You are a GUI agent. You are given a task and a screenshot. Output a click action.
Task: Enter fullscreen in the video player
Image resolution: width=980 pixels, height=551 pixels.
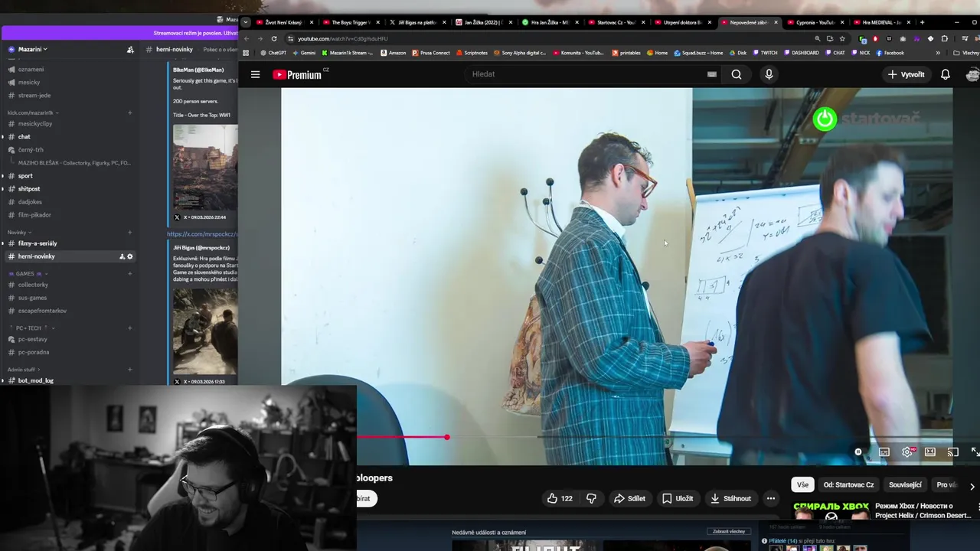point(975,452)
